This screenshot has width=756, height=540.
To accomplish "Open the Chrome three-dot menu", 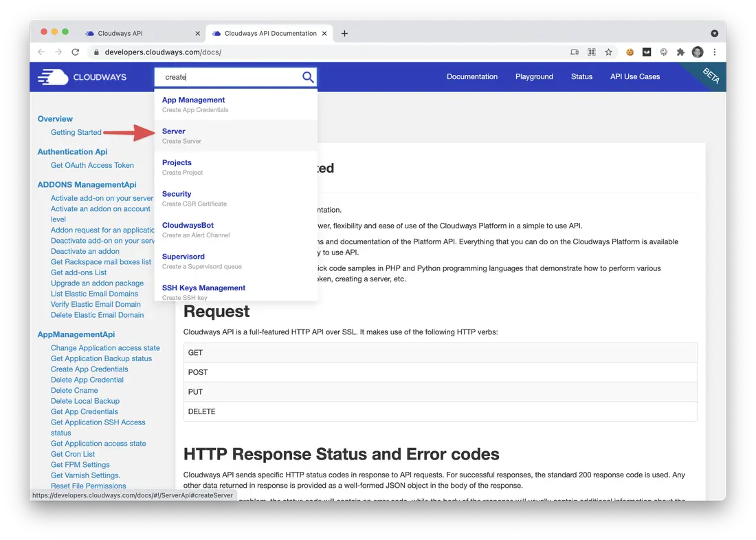I will (x=715, y=52).
